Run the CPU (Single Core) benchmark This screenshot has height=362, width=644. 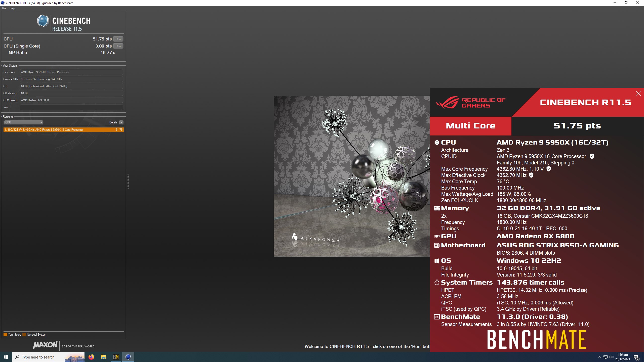click(x=118, y=46)
